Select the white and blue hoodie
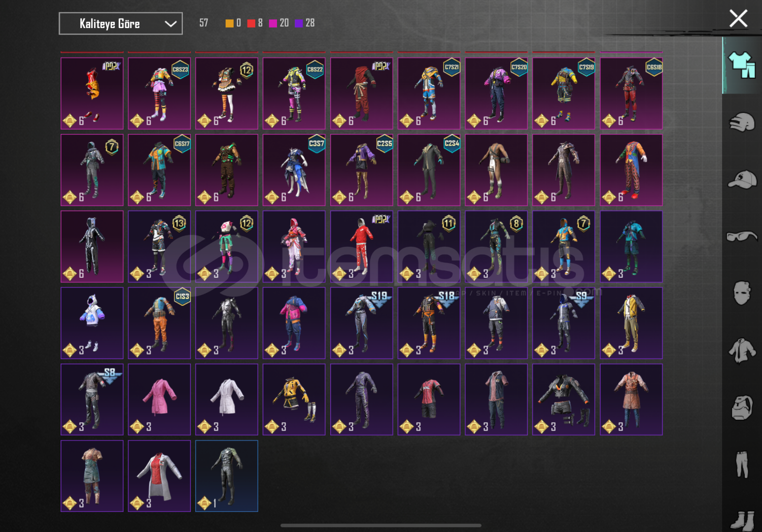Viewport: 762px width, 532px height. (92, 323)
